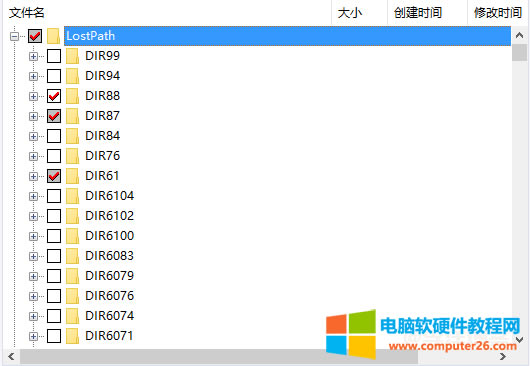Check the DIR6076 checkbox
This screenshot has height=366, width=530.
pos(54,296)
